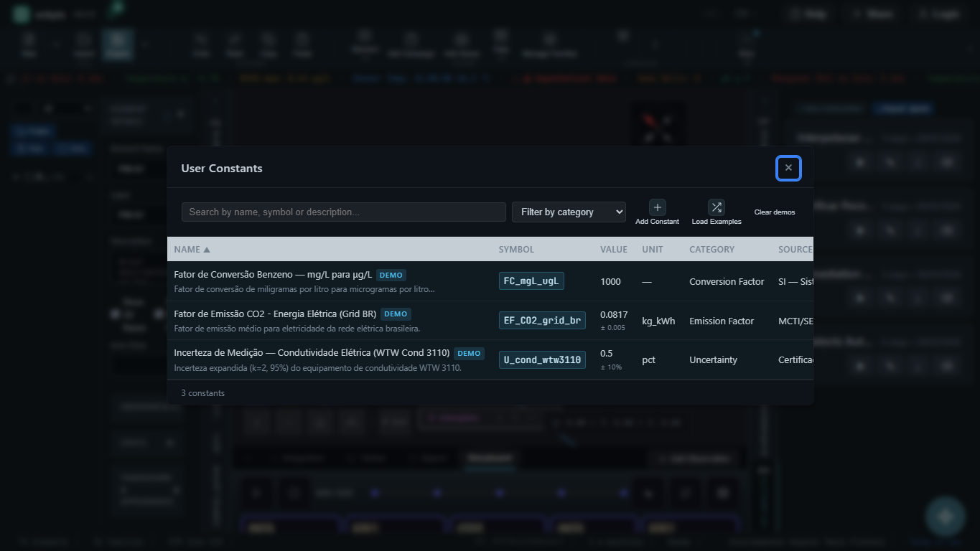
Task: Click the 'Uncertainty' category cell
Action: tap(713, 359)
